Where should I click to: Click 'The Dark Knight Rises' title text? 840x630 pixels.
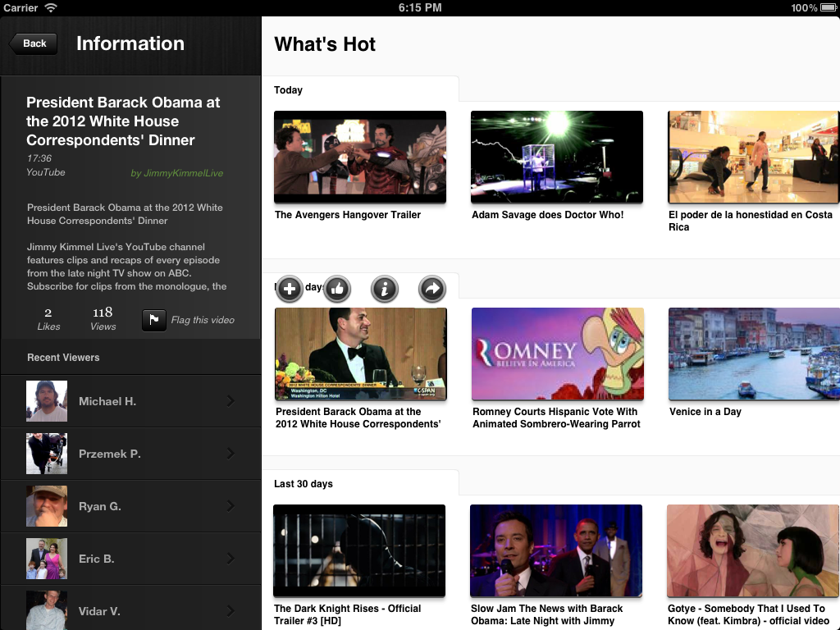coord(347,614)
